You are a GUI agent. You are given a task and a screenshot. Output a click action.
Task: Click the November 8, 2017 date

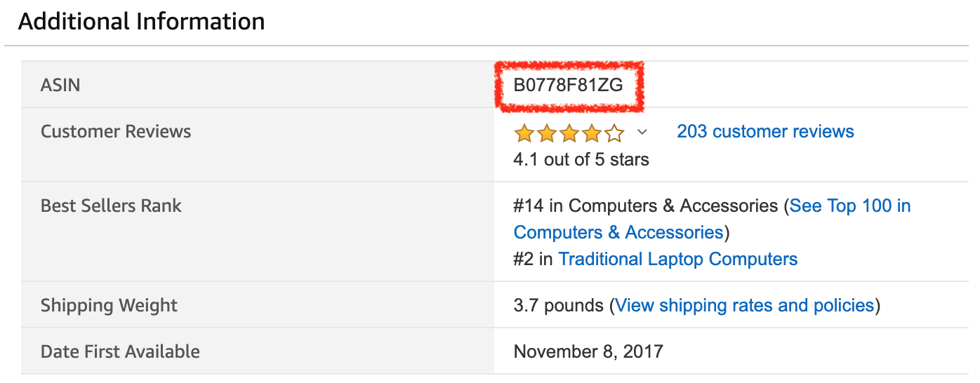pyautogui.click(x=588, y=351)
